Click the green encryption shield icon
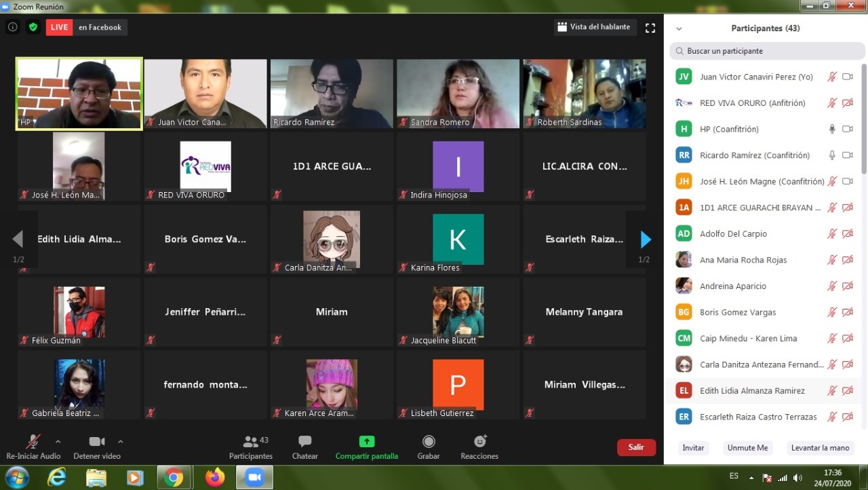The image size is (868, 490). point(33,27)
